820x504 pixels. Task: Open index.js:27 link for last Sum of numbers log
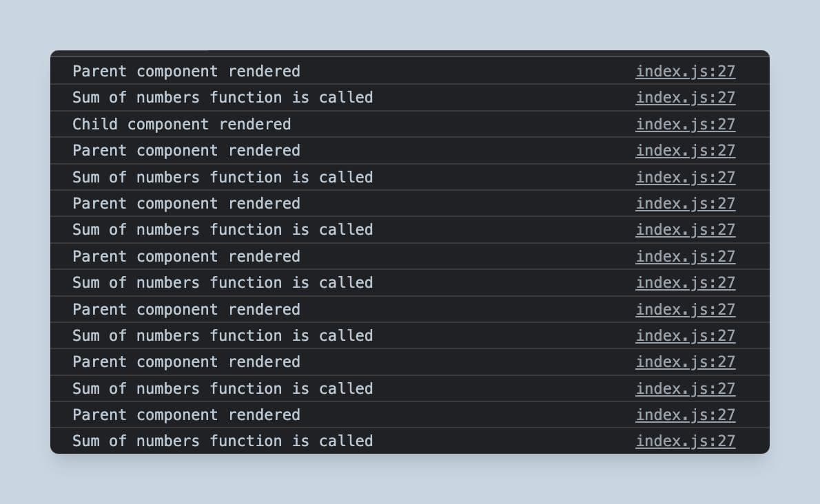(x=685, y=441)
